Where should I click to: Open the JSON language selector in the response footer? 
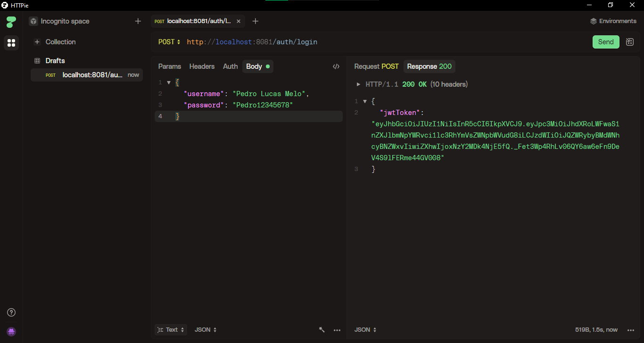(x=364, y=329)
